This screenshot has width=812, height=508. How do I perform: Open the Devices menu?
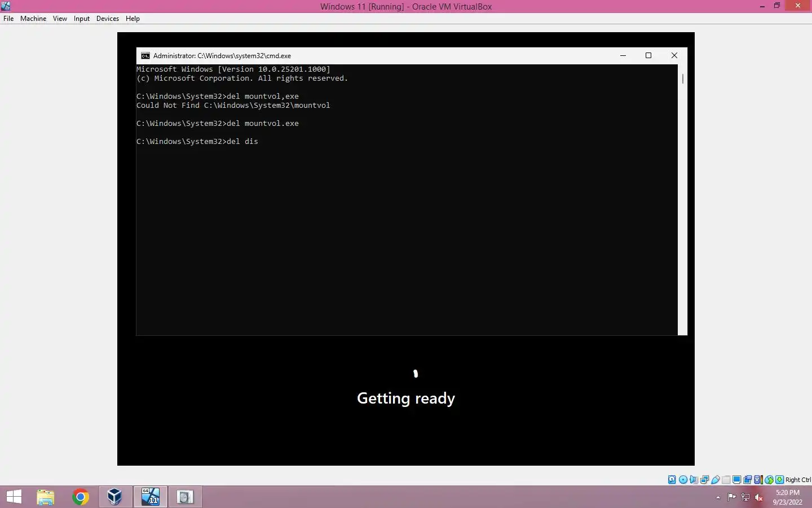click(x=108, y=19)
